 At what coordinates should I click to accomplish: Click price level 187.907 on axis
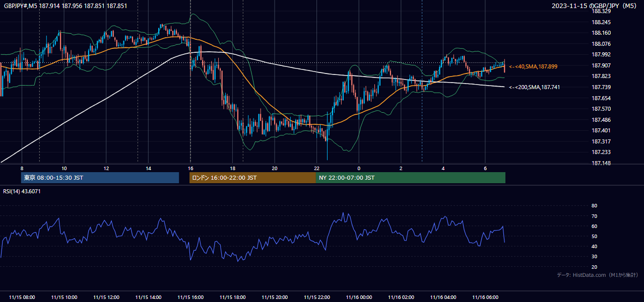click(601, 65)
